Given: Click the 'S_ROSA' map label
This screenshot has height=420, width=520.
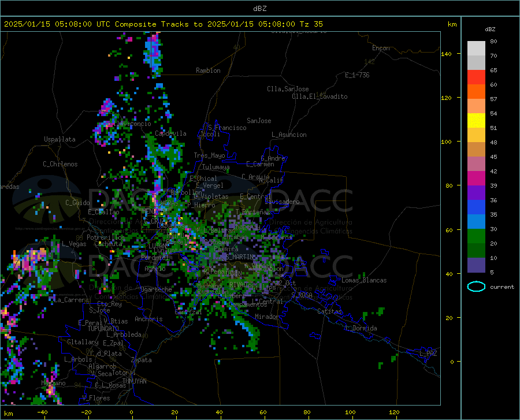Looking at the screenshot, I should tap(302, 295).
